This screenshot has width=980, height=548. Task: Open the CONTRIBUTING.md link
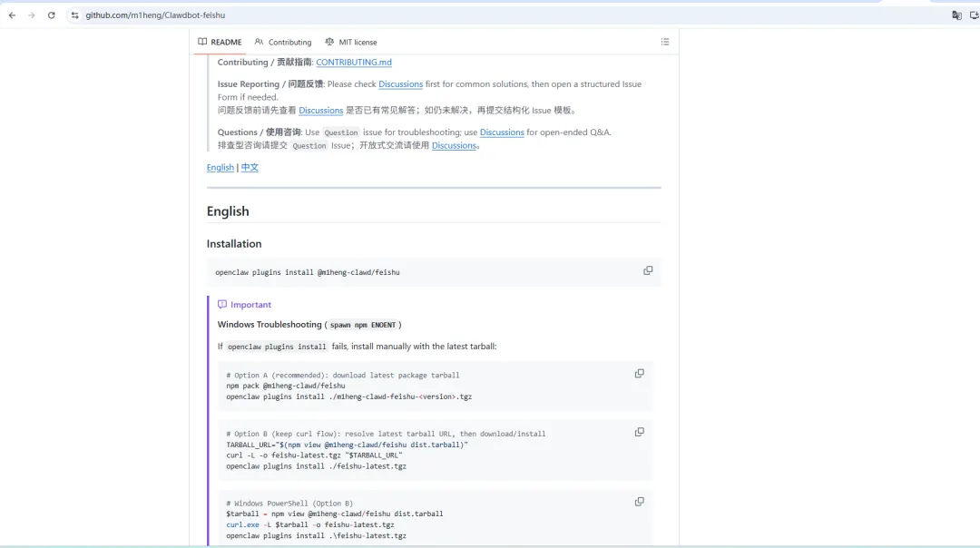(354, 62)
